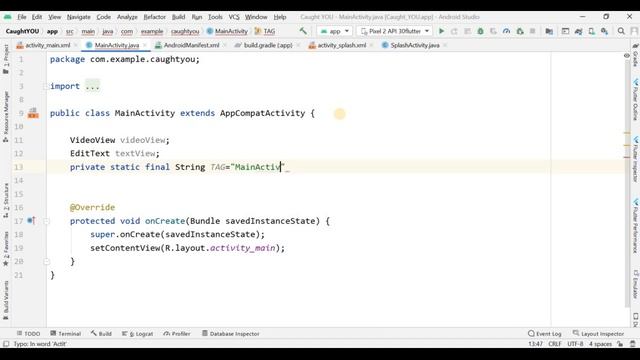Screen dimensions: 640x360
Task: Open Resource Manager side panel
Action: click(x=6, y=117)
